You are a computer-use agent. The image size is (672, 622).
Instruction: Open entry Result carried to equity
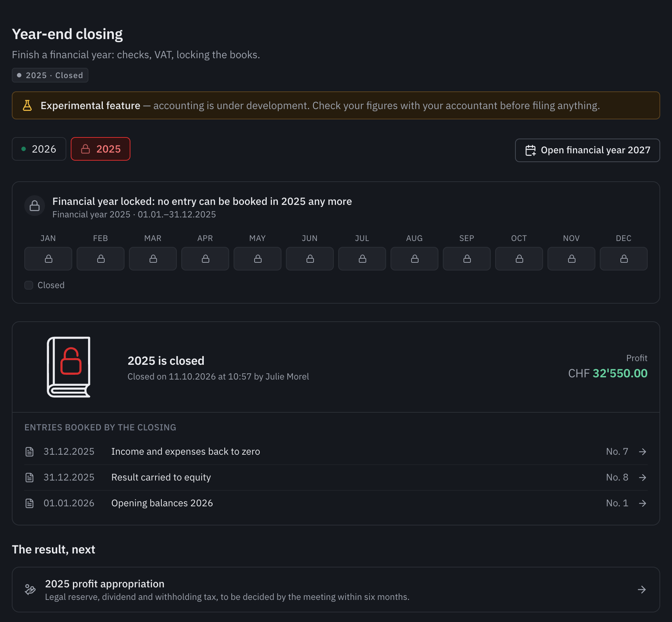tap(336, 478)
